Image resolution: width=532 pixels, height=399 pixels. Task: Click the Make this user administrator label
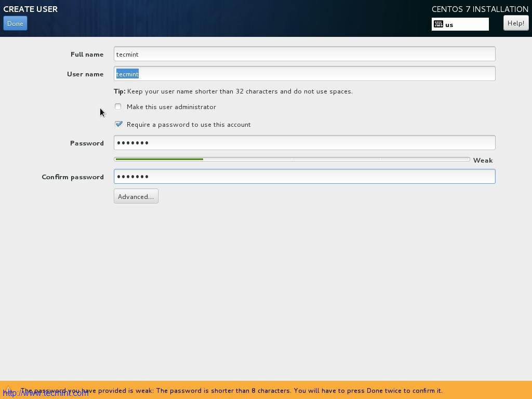click(x=171, y=107)
